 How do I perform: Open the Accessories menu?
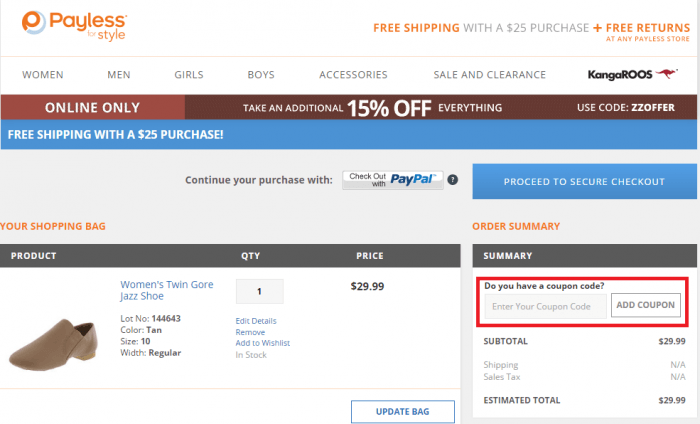[353, 75]
